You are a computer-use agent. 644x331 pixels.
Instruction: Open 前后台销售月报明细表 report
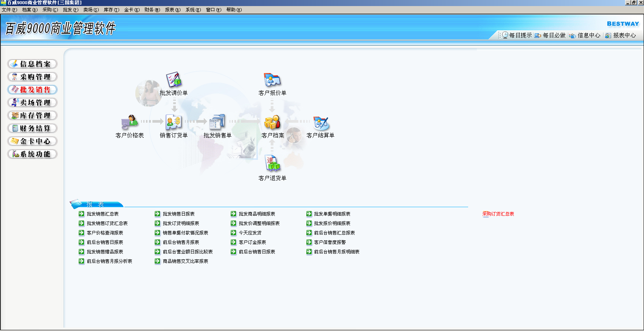click(337, 252)
